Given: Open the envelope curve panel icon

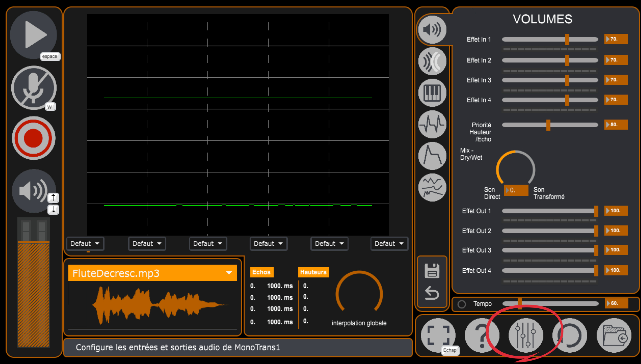Looking at the screenshot, I should point(432,156).
